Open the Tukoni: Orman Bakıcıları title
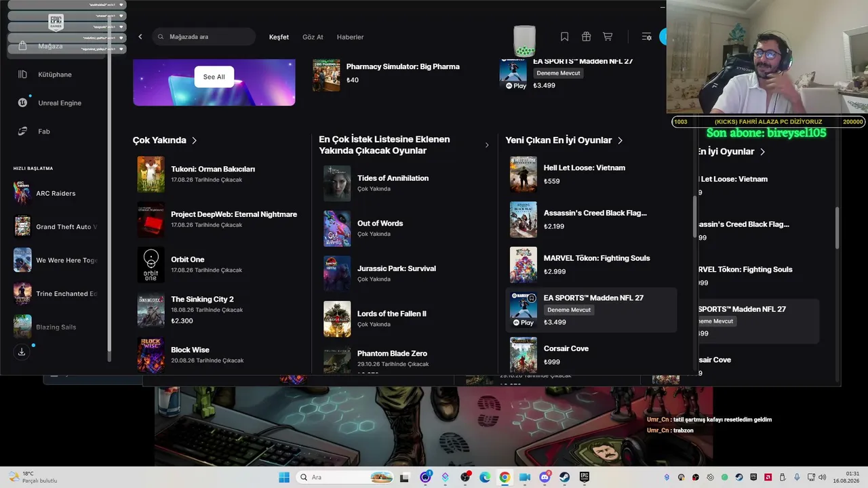868x488 pixels. pos(213,169)
